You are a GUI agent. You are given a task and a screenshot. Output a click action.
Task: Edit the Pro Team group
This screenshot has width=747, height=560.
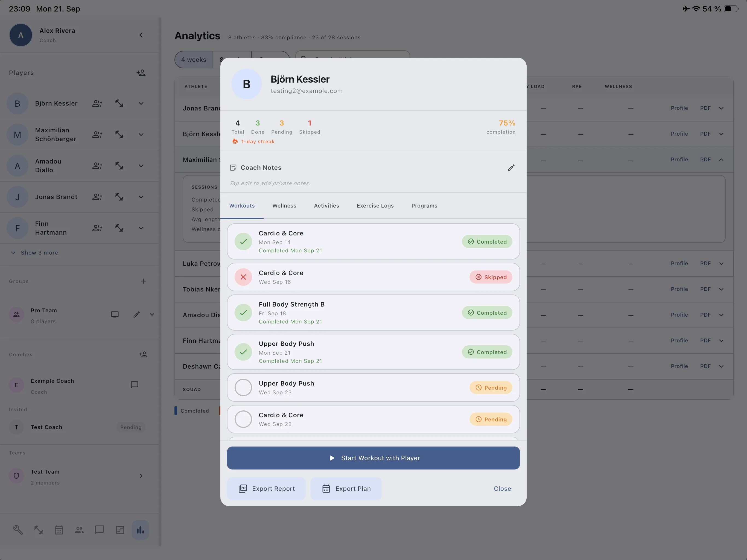pyautogui.click(x=136, y=314)
